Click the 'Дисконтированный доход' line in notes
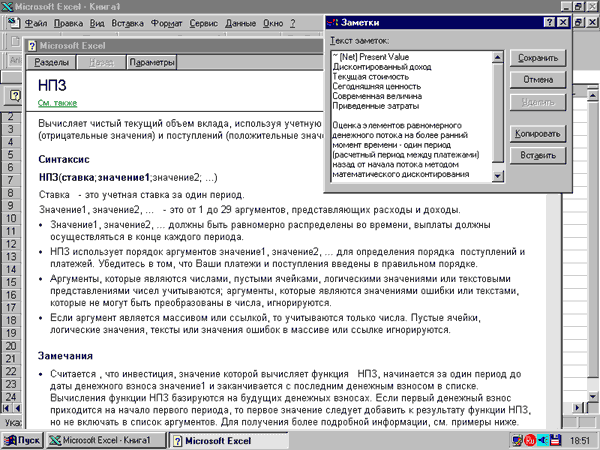Viewport: 600px width, 450px height. [382, 67]
